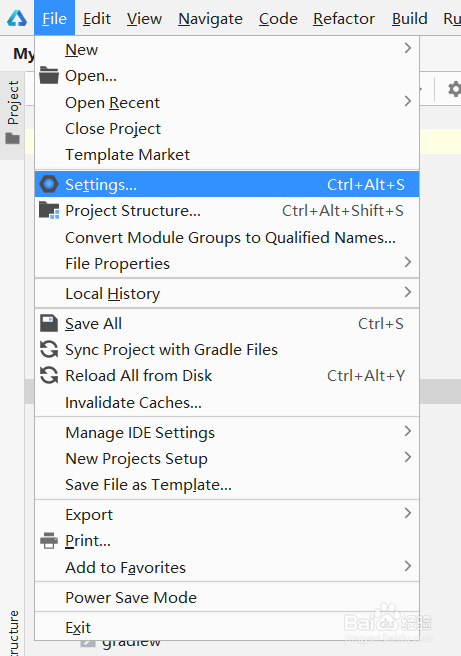This screenshot has width=461, height=656.
Task: Open the Edit menu
Action: [97, 18]
